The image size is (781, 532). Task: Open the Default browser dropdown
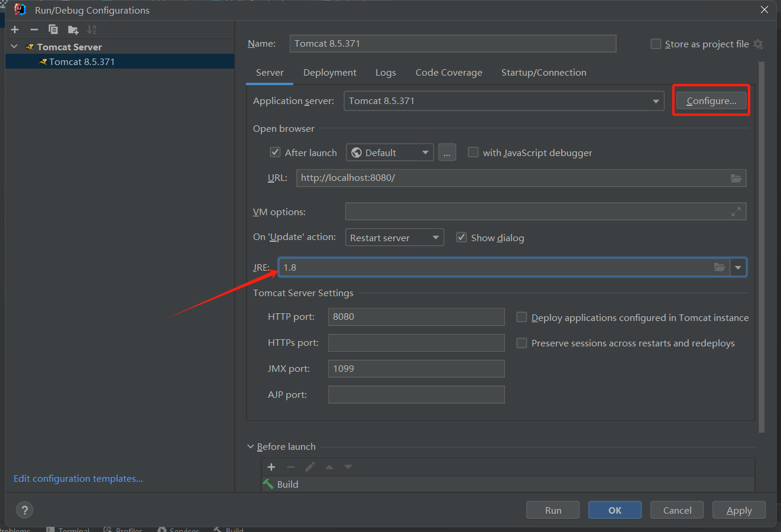pyautogui.click(x=390, y=153)
